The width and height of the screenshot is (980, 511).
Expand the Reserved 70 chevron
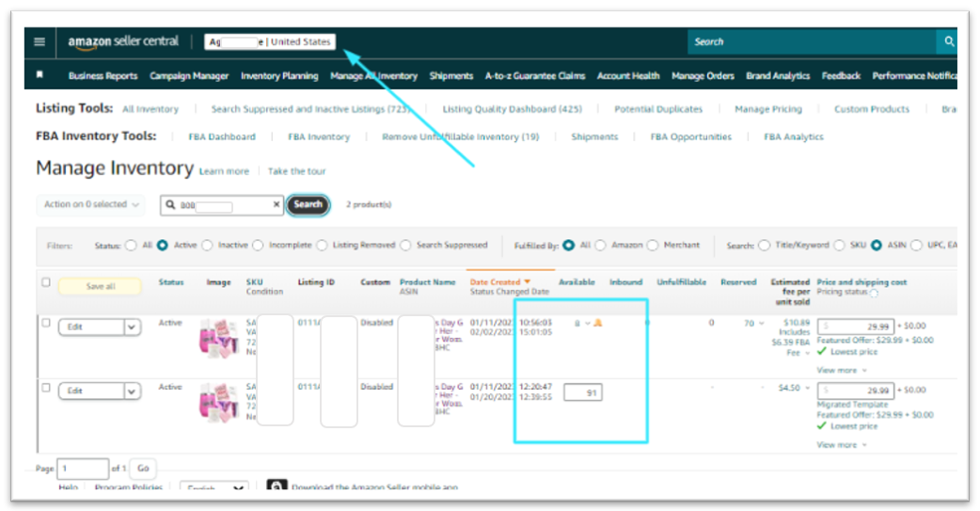pos(761,324)
